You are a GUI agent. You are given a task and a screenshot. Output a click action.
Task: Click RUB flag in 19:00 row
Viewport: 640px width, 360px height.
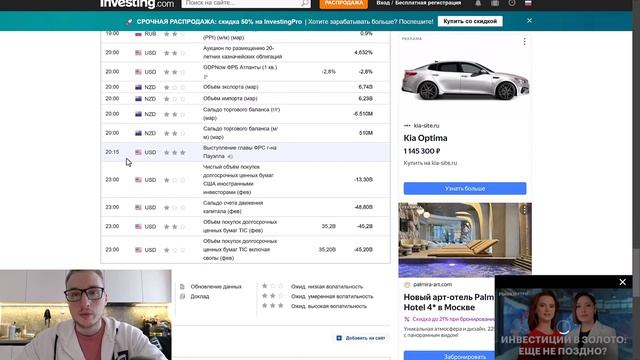point(138,34)
